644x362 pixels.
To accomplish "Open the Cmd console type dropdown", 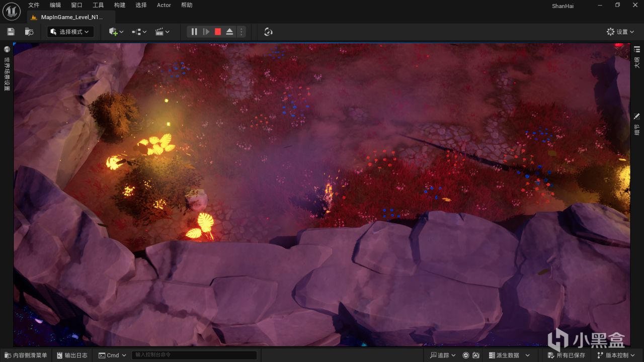I will (x=112, y=355).
